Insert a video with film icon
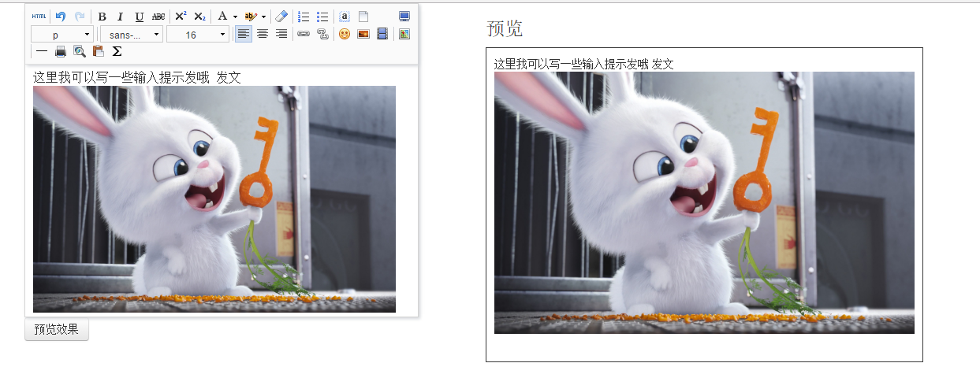 click(x=382, y=34)
